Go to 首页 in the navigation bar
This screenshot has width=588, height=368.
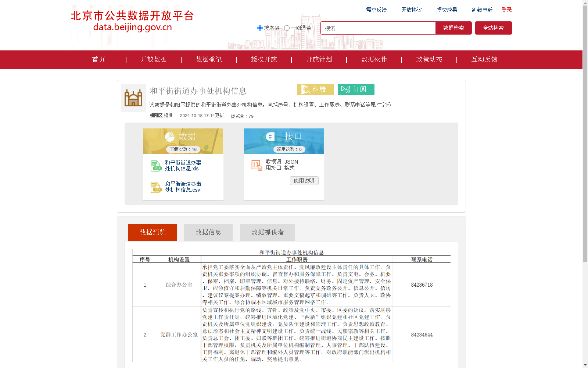pos(98,60)
